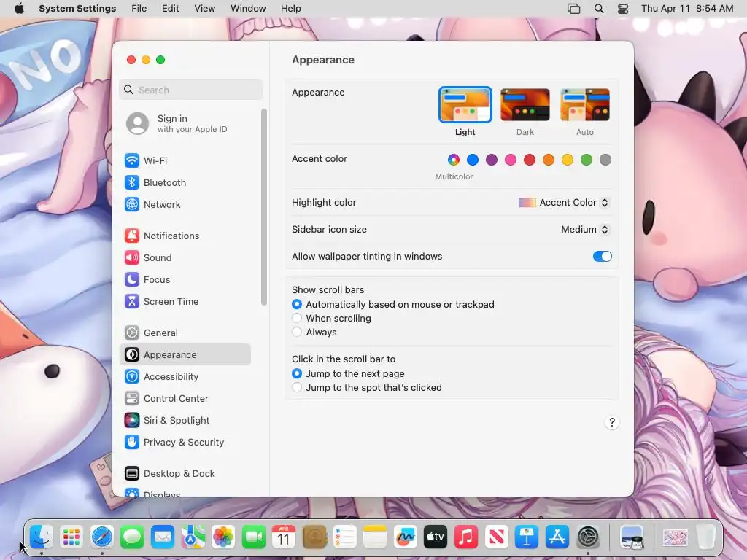747x560 pixels.
Task: Open Music app from Dock
Action: tap(466, 537)
